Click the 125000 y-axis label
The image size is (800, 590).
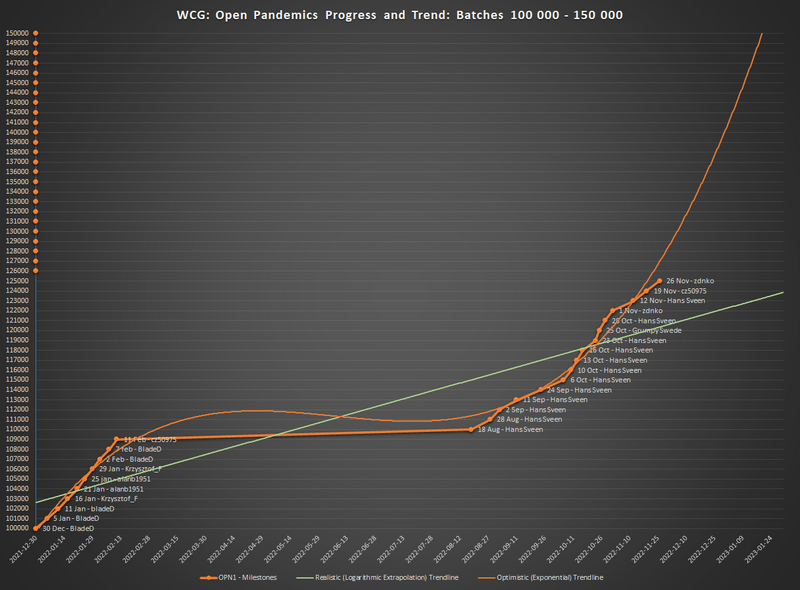coord(17,281)
